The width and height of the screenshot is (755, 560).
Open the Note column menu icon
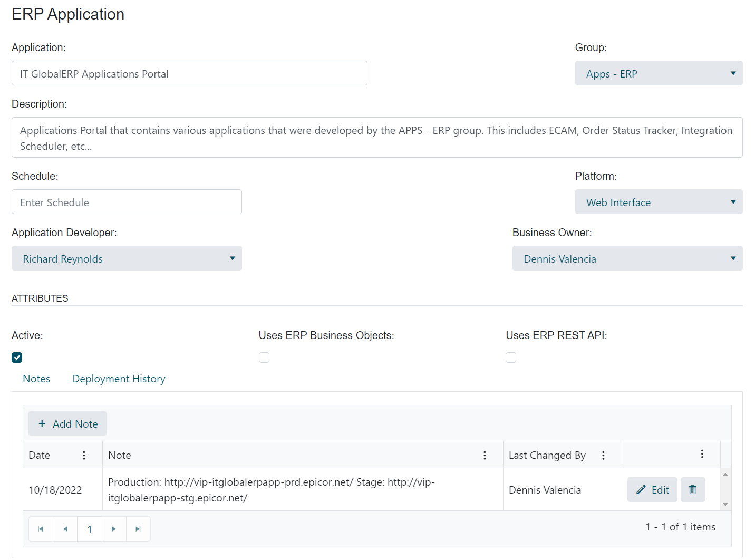(x=485, y=456)
